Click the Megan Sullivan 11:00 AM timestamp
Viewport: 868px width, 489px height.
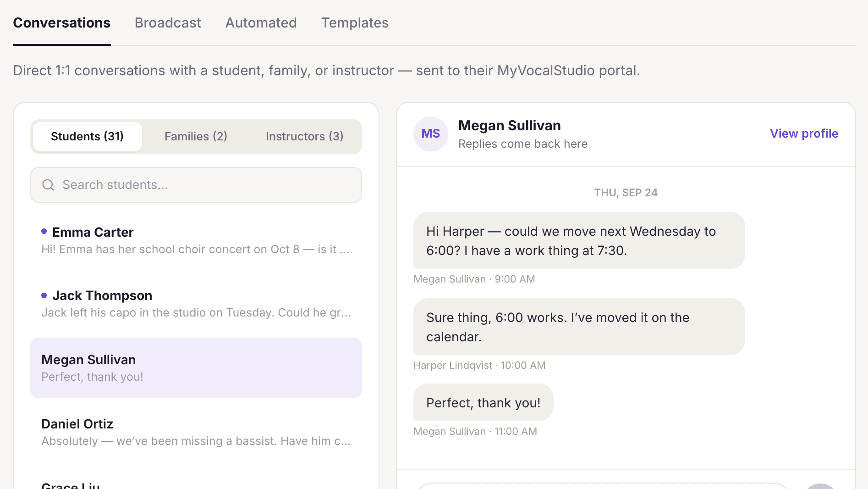coord(475,431)
